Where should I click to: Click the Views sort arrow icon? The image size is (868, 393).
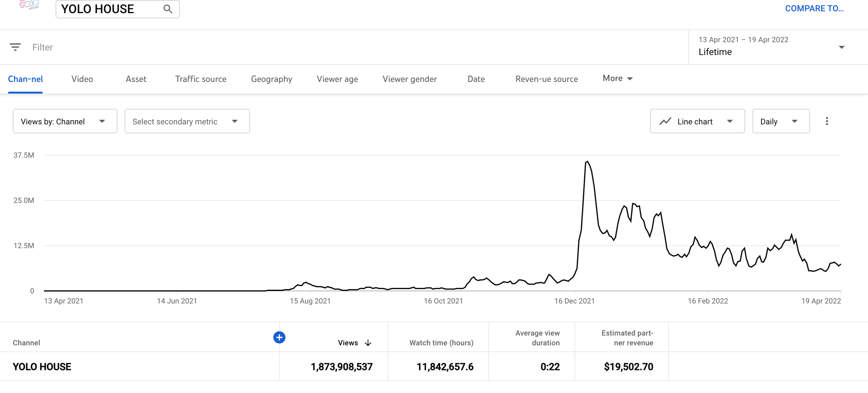368,343
